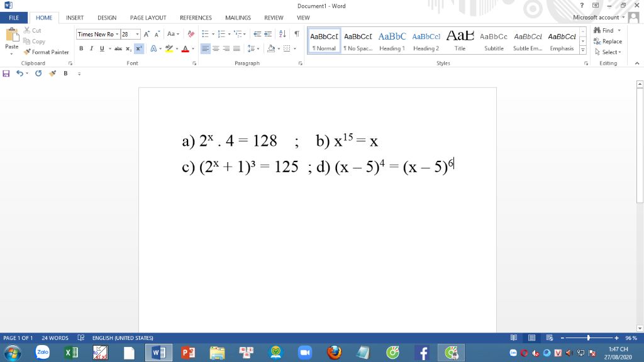Clear all formatting eraser icon
The height and width of the screenshot is (362, 644).
[x=191, y=34]
